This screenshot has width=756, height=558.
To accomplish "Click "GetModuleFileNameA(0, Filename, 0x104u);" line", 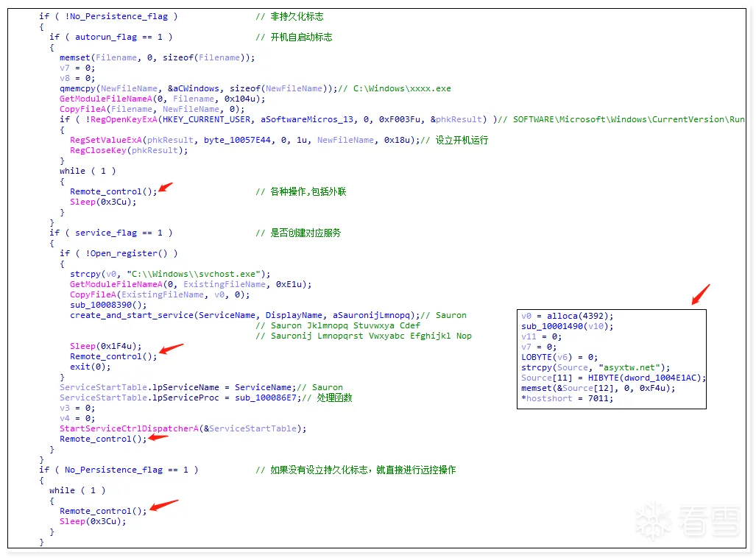I will click(x=162, y=99).
